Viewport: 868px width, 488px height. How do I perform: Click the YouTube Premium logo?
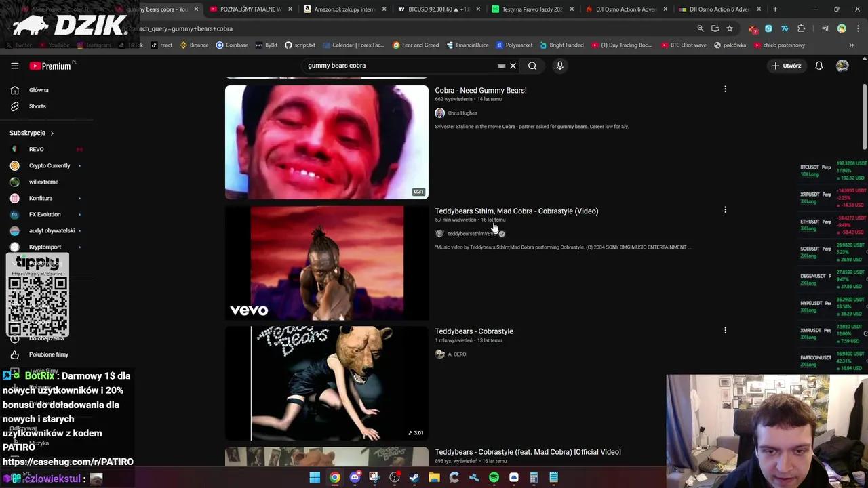[x=51, y=66]
